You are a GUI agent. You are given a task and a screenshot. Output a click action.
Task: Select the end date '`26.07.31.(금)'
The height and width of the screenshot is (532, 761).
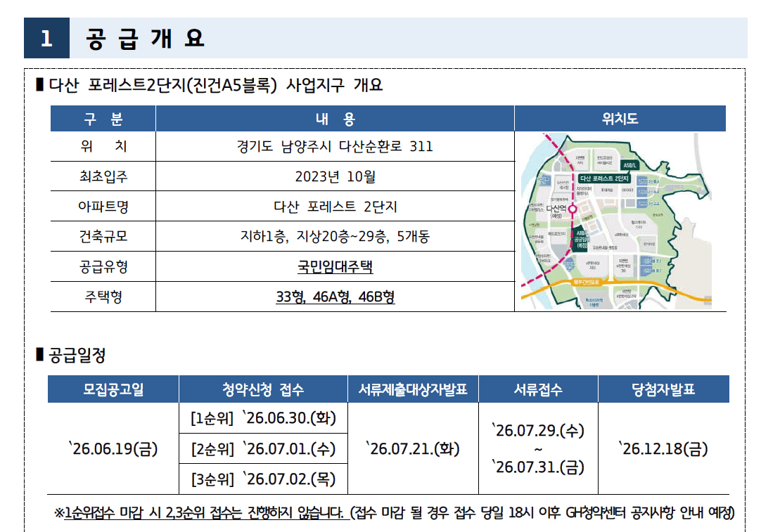(x=538, y=467)
